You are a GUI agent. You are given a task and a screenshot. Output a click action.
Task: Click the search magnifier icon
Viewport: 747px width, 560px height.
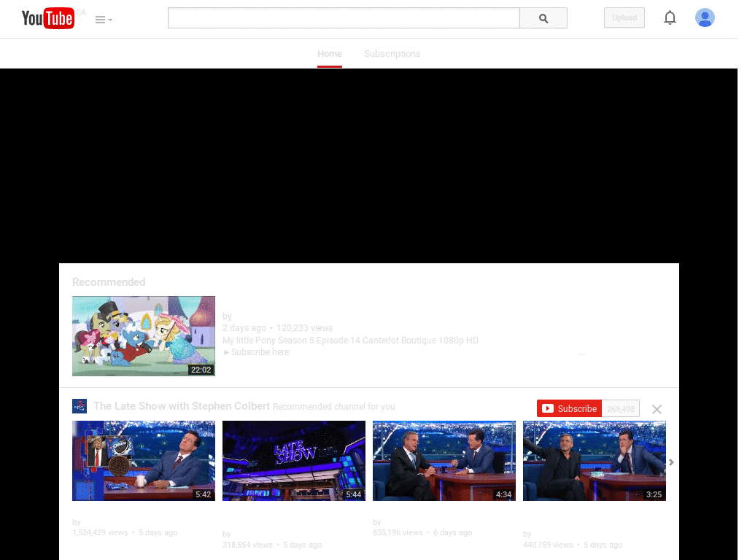(543, 17)
